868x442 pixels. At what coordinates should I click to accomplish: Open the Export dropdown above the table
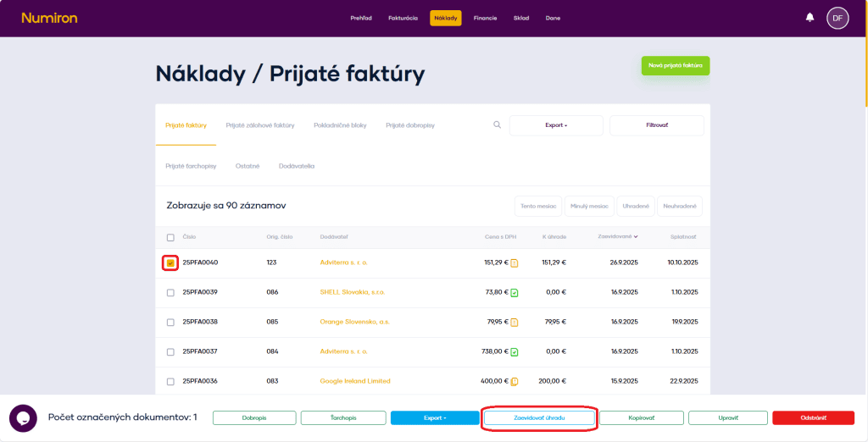pos(556,125)
